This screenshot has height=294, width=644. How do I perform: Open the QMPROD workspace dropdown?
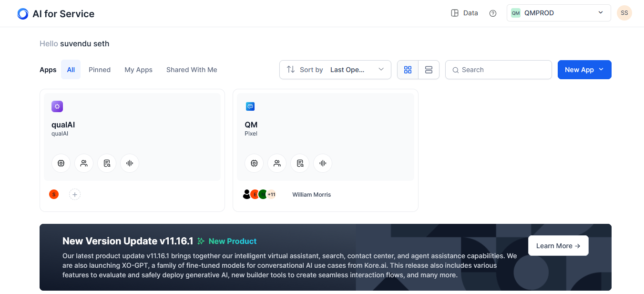coord(558,13)
